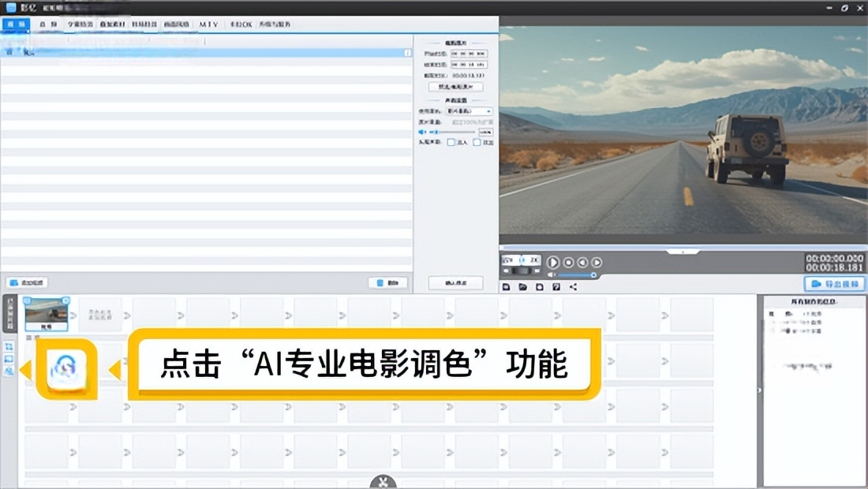
Task: Adjust the original clip volume slider
Action: 452,133
